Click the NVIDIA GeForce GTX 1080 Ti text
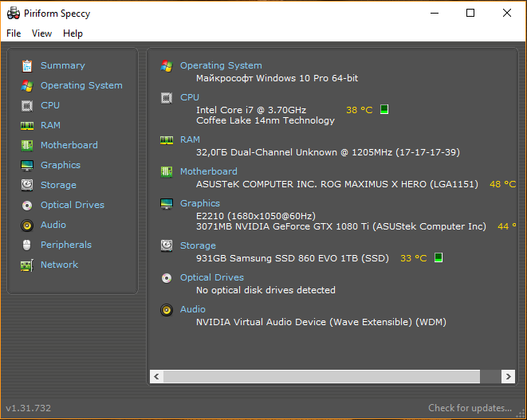This screenshot has height=420, width=527. pos(302,226)
